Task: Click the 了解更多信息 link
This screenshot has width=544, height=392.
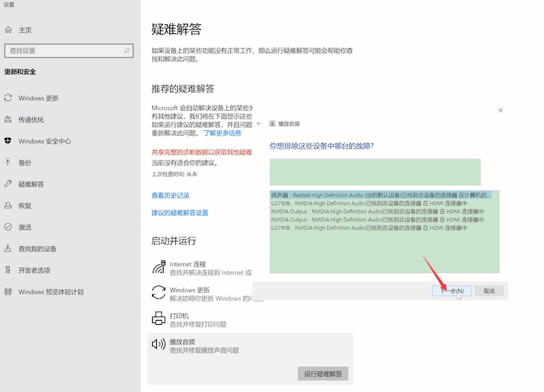Action: [x=223, y=133]
